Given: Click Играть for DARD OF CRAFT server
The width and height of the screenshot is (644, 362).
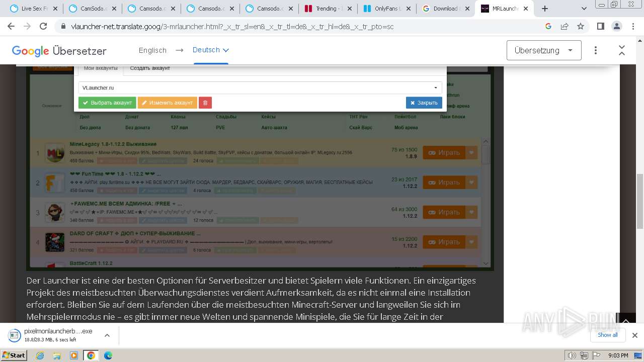Looking at the screenshot, I should click(x=444, y=242).
